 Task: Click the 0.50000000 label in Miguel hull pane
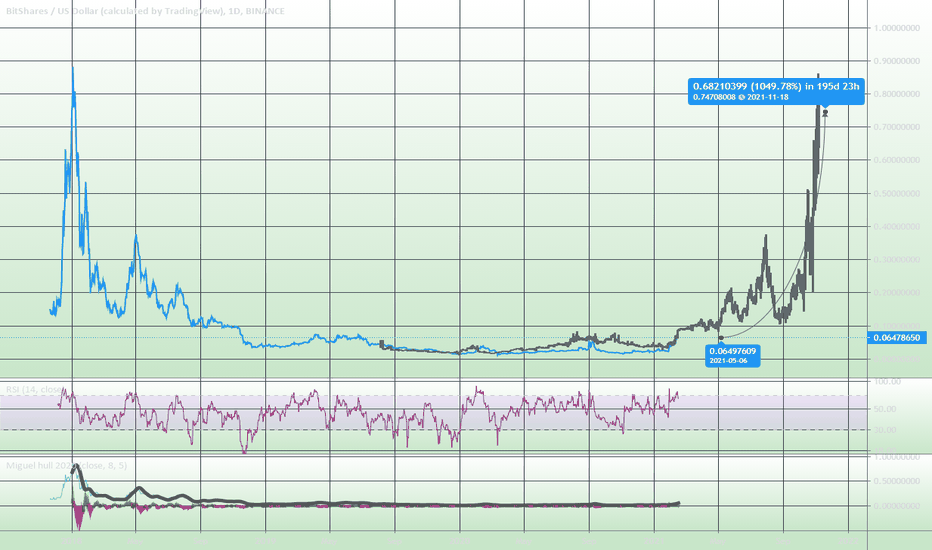897,481
